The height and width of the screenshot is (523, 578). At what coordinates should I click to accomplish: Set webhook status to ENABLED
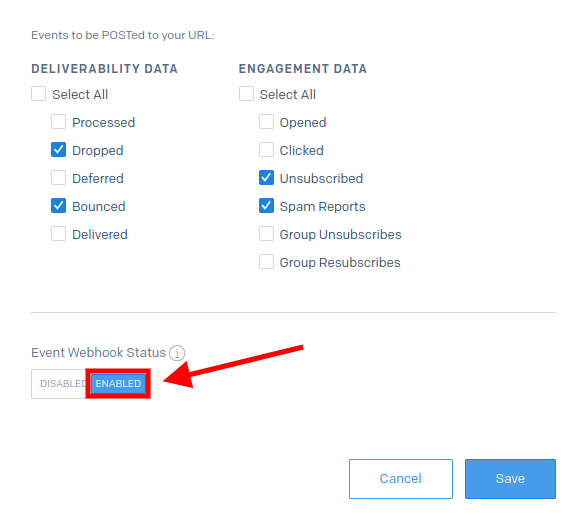(x=118, y=384)
